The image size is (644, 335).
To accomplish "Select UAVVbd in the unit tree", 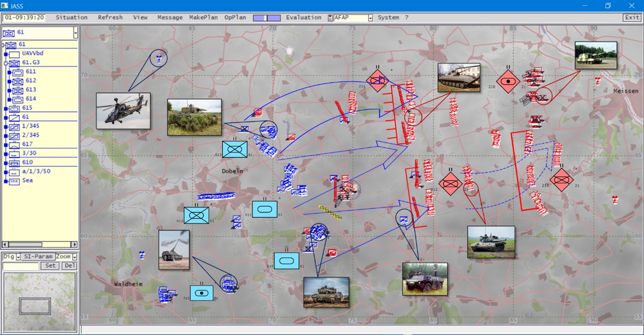I will (32, 53).
